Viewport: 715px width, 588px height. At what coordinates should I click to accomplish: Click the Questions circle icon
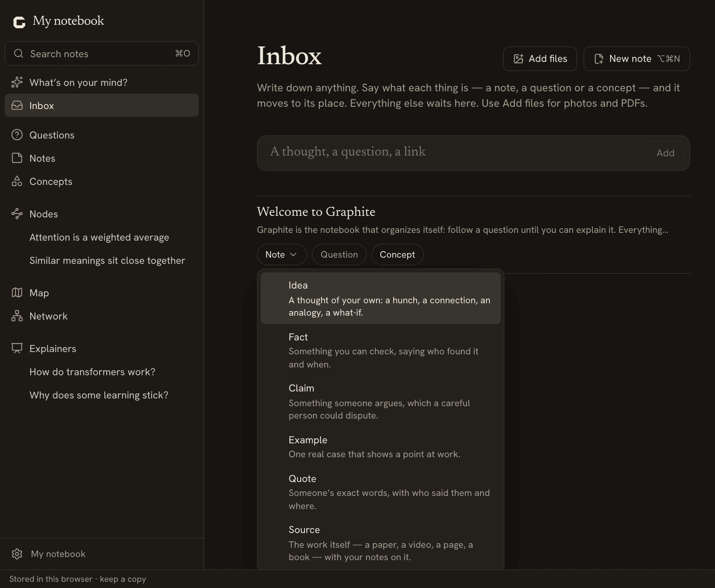coord(17,135)
